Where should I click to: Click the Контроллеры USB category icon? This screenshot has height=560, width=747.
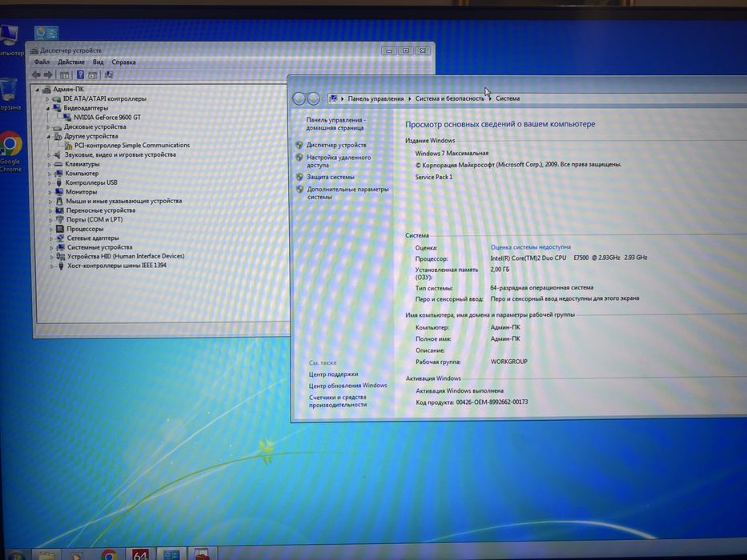click(x=58, y=183)
